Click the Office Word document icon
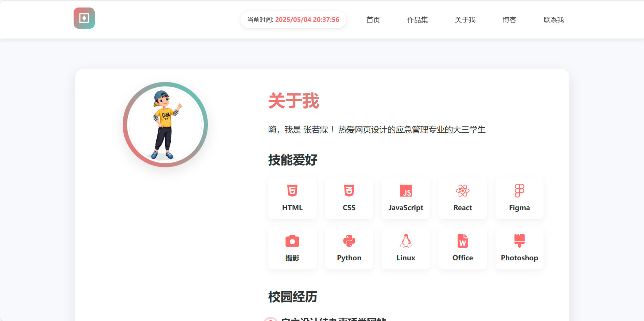 (463, 241)
